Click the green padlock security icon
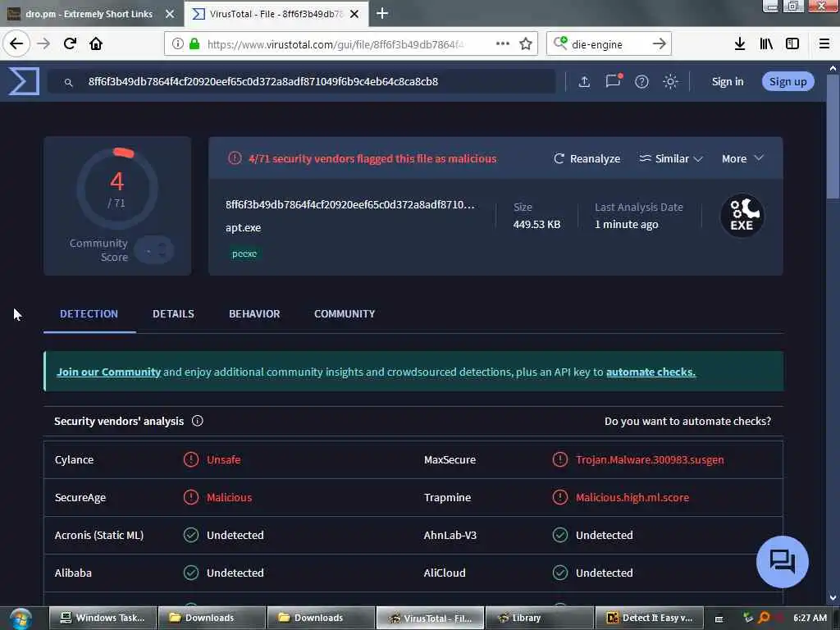This screenshot has width=840, height=630. pyautogui.click(x=194, y=44)
